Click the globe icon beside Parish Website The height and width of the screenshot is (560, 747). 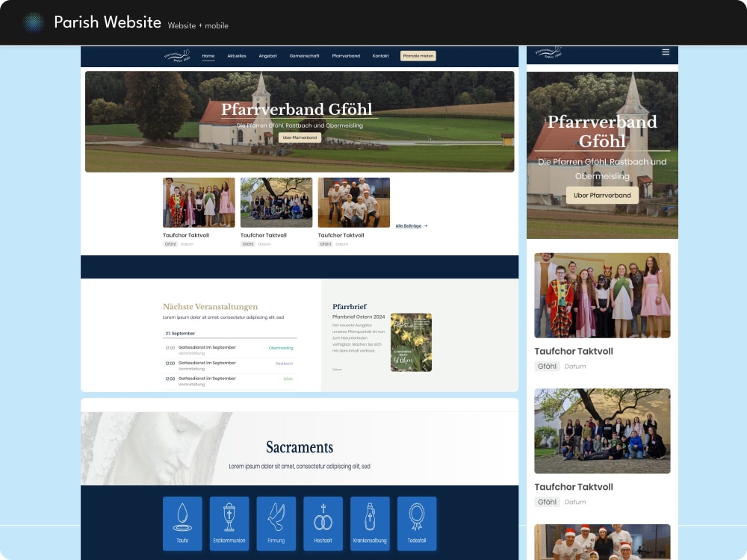pyautogui.click(x=34, y=22)
